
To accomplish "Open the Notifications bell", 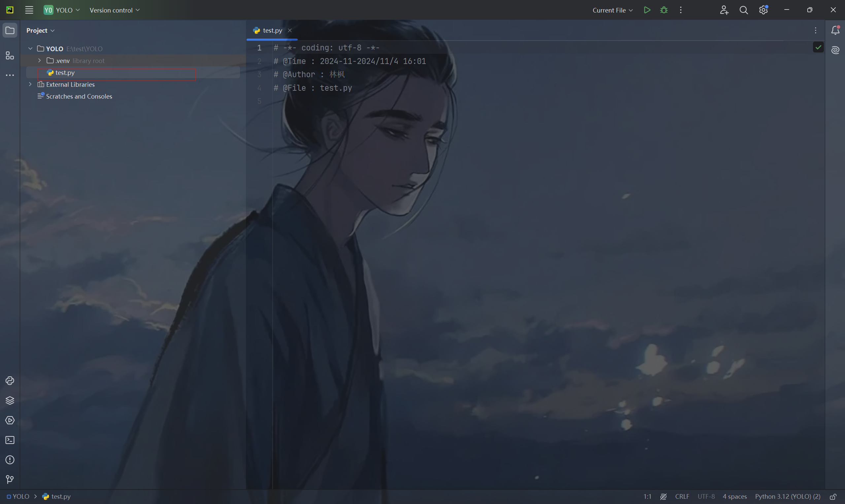I will (x=835, y=31).
